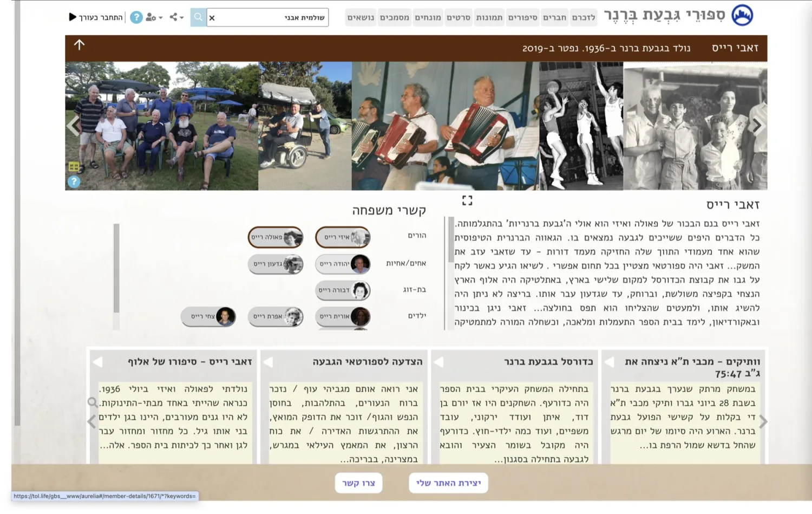Open the parent chip איזי רייס

[x=343, y=237]
